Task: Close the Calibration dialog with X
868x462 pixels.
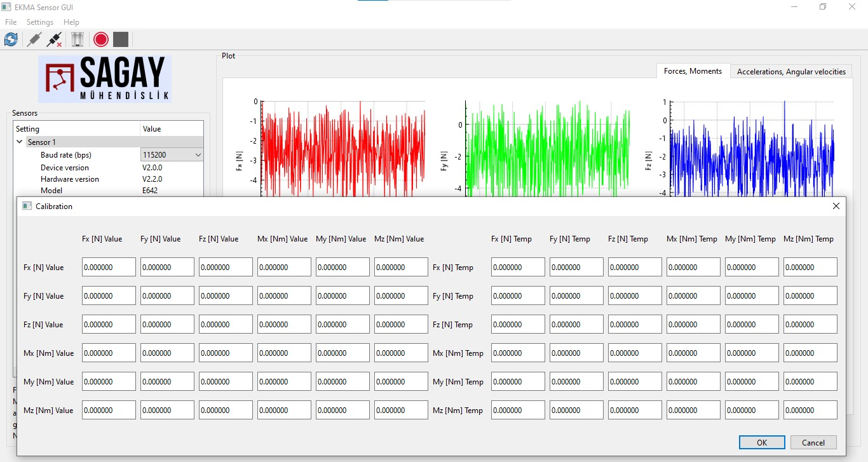Action: coord(836,206)
